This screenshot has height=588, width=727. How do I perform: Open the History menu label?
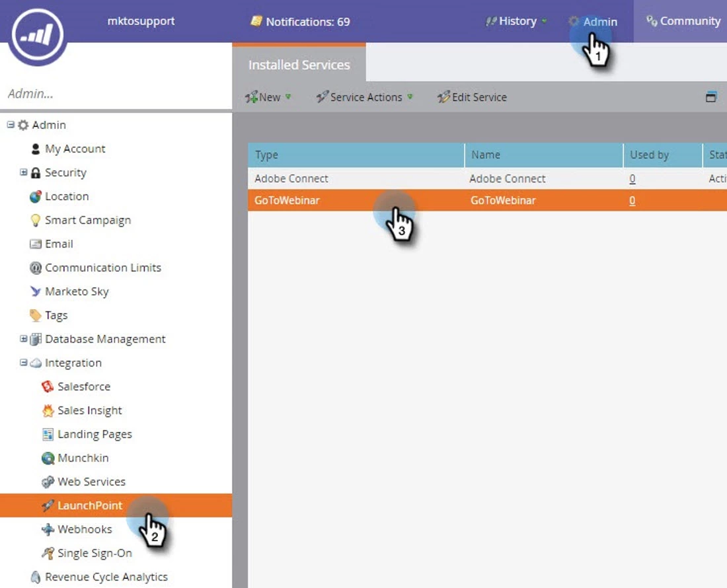coord(518,21)
